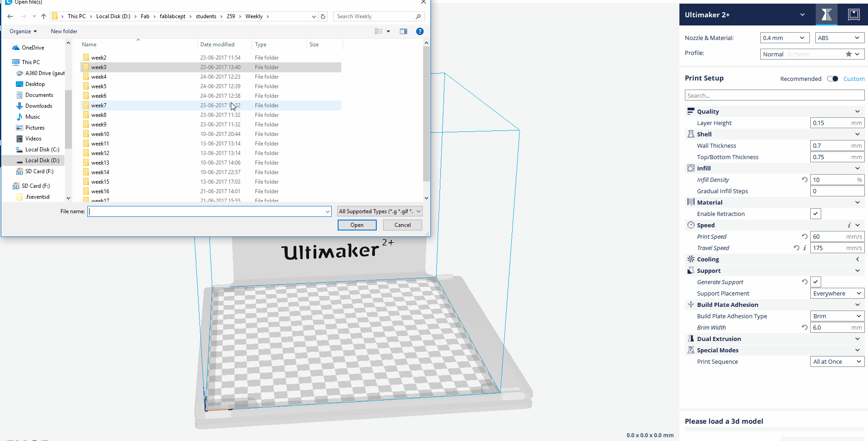Click the navigation pane scrollbar
This screenshot has width=868, height=441.
click(68, 119)
